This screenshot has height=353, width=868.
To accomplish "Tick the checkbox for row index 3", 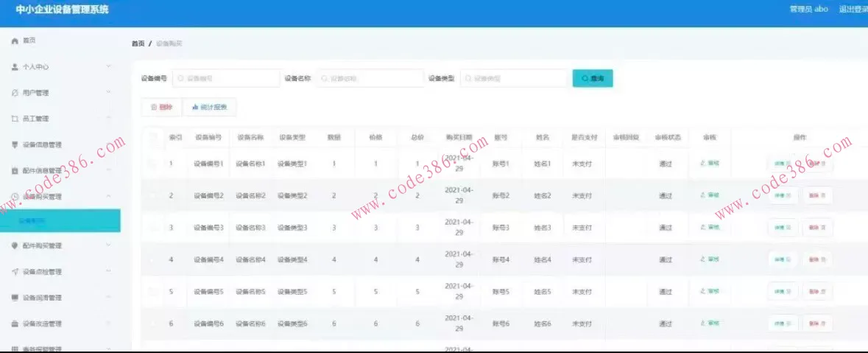I will 153,227.
